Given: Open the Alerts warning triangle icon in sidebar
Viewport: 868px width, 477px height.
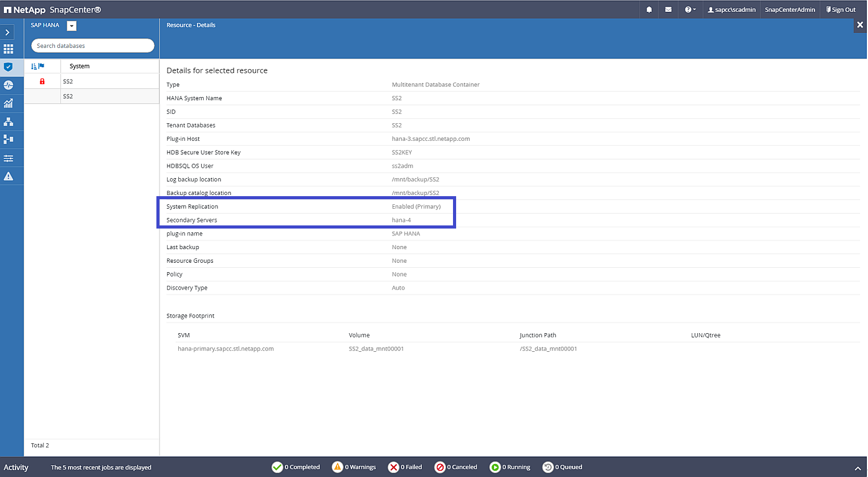Looking at the screenshot, I should pos(8,176).
